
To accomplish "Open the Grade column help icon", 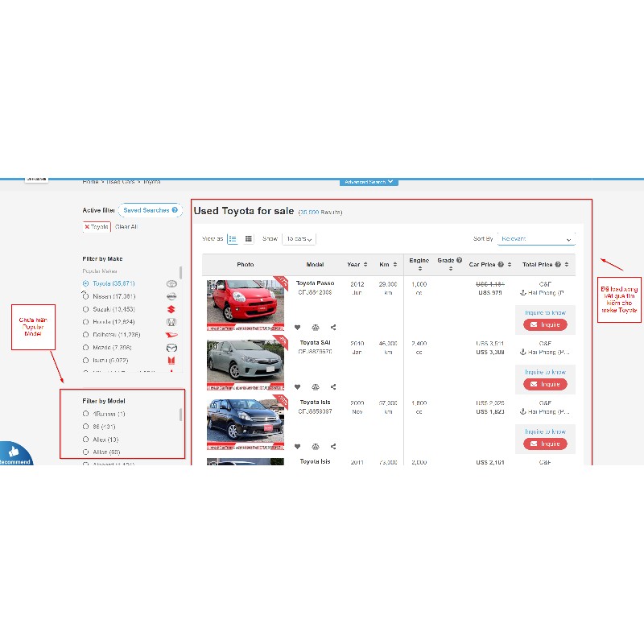I will (x=459, y=260).
